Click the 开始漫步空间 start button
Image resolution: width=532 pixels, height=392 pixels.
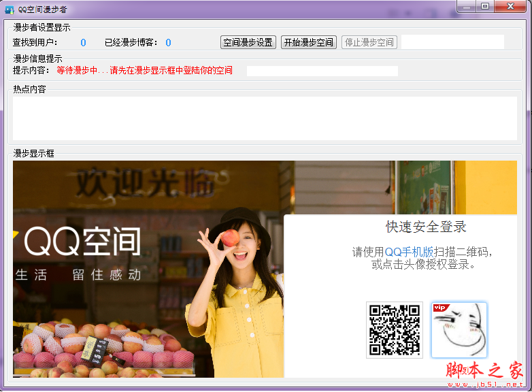coord(308,42)
